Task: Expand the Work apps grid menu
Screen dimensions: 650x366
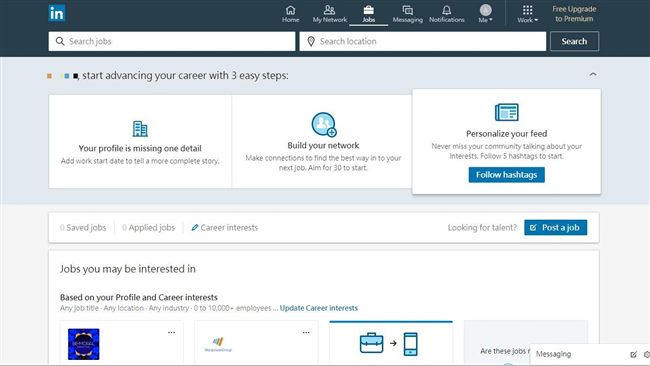Action: click(x=527, y=14)
